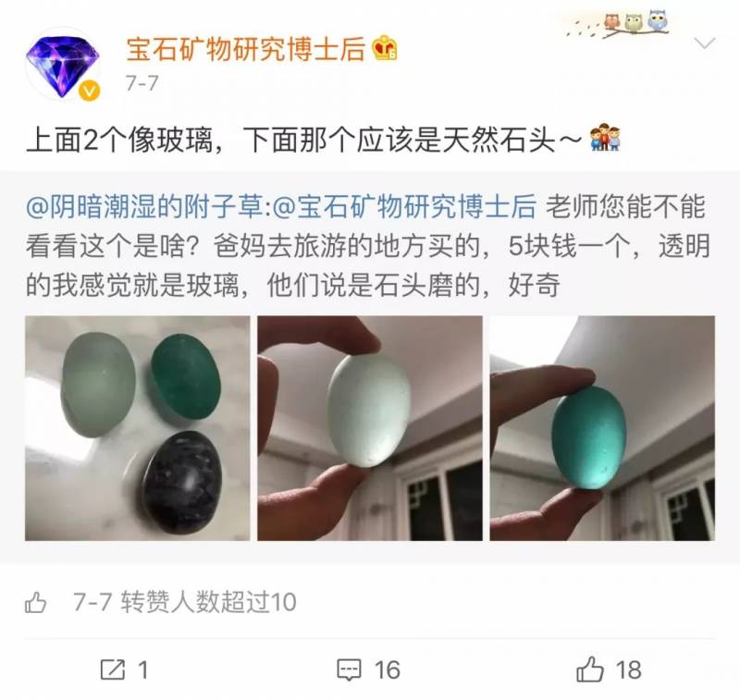Tap the crown membership level badge
Screen dimensions: 740x700
pos(385,48)
